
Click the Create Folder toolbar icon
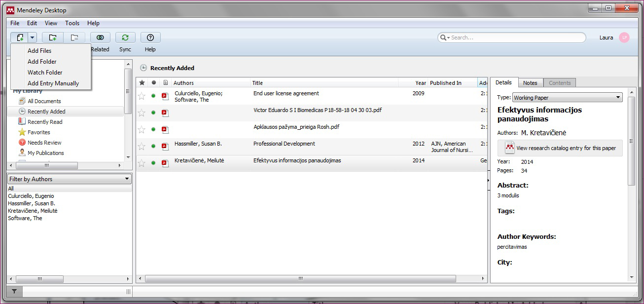(x=52, y=38)
